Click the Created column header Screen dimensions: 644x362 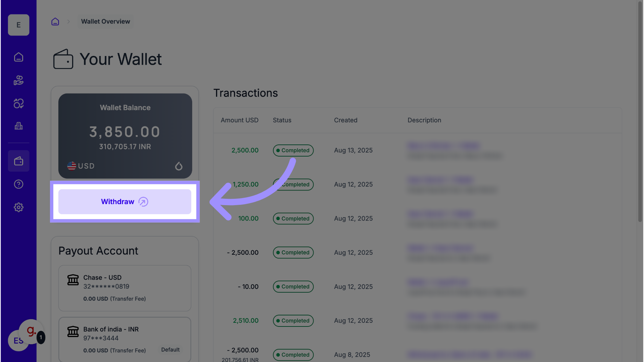click(x=345, y=120)
